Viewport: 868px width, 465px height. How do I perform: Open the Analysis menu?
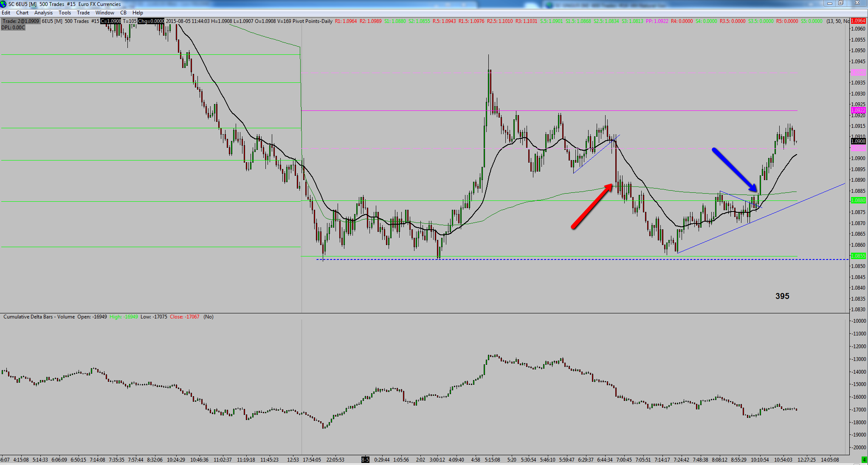click(x=44, y=13)
